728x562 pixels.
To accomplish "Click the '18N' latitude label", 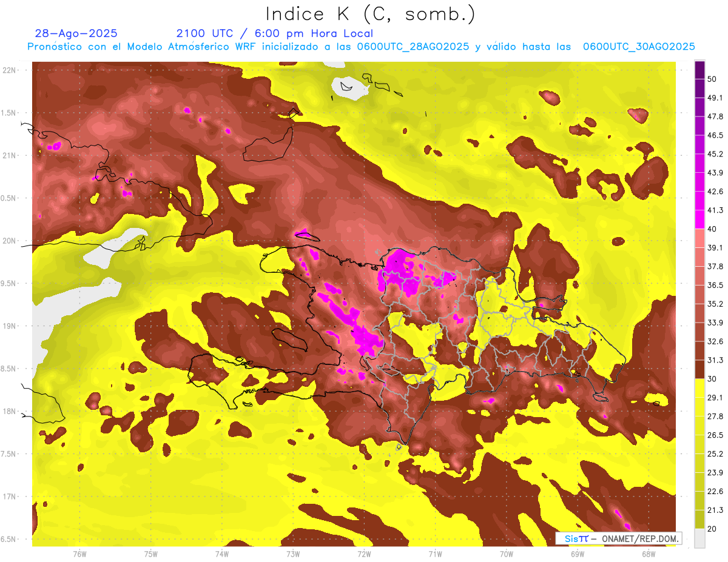I will (10, 412).
